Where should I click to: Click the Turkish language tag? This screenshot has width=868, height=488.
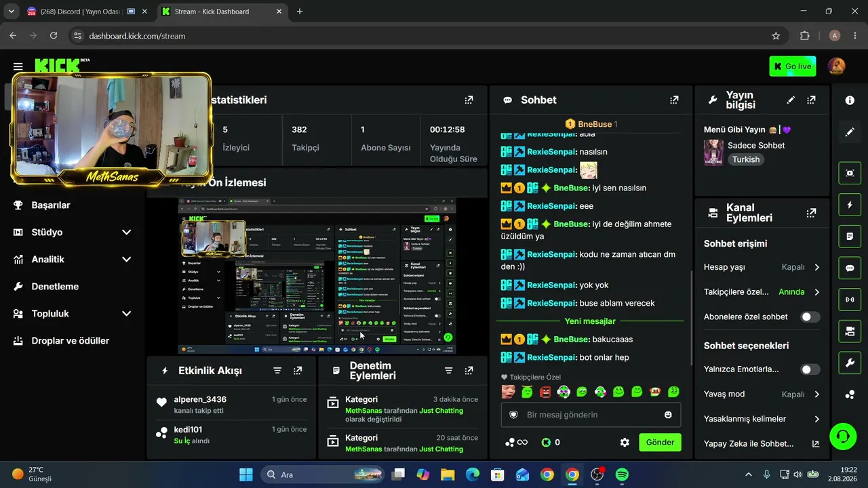click(746, 159)
